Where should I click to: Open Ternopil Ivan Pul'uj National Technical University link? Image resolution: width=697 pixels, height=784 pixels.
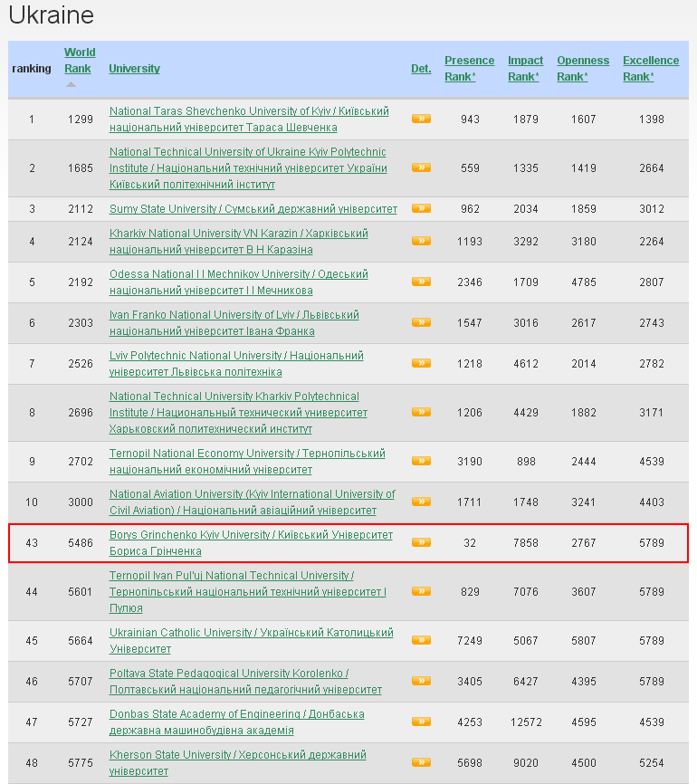pyautogui.click(x=248, y=591)
